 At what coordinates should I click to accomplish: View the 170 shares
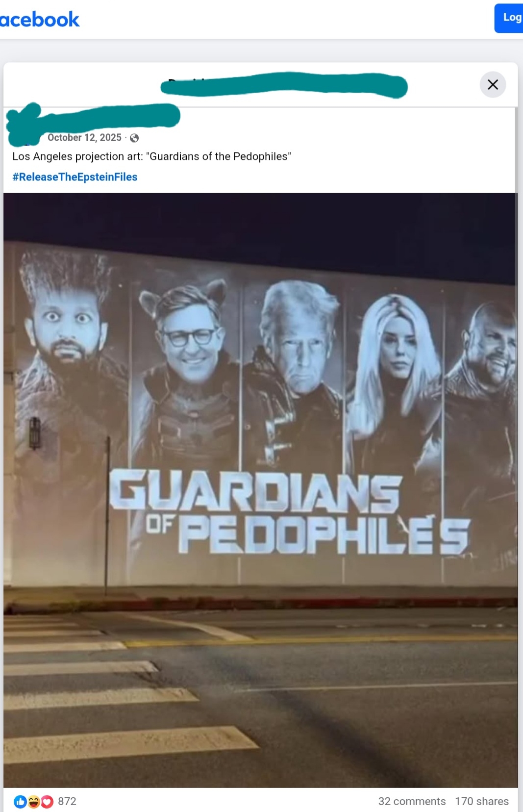(x=482, y=801)
